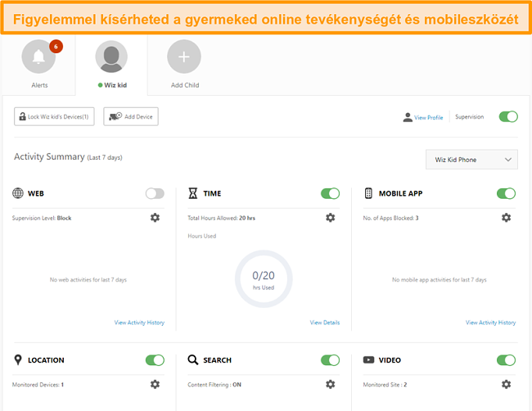Open View Details under TIME
The width and height of the screenshot is (532, 411).
(325, 323)
